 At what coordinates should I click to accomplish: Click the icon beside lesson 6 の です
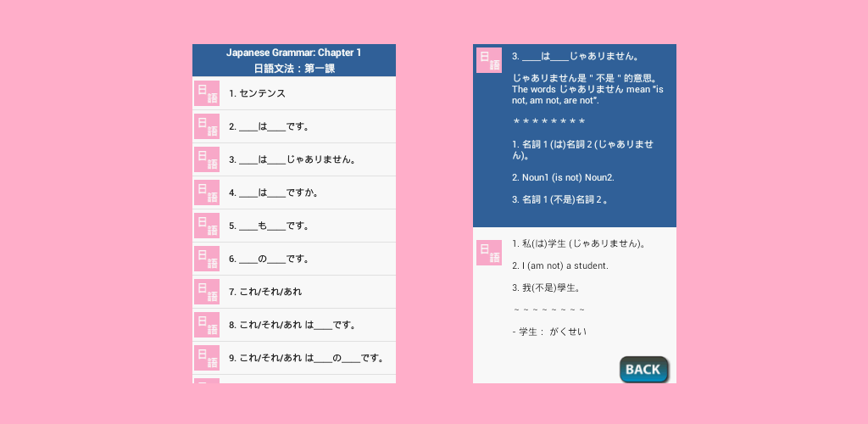point(207,259)
